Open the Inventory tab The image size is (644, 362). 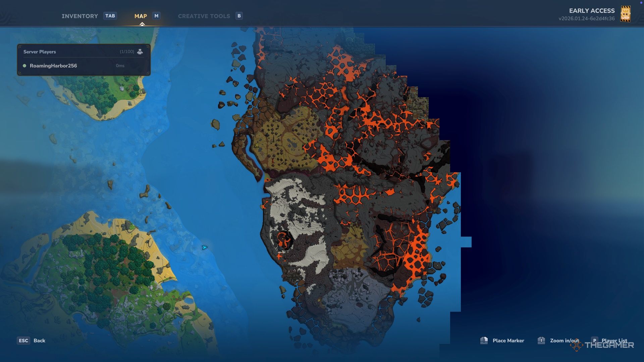coord(79,16)
